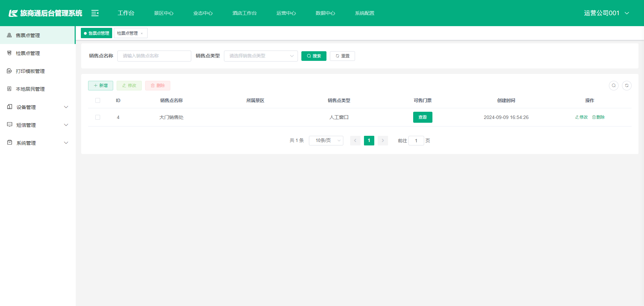Expand the 短信管理 submenu chevron
The width and height of the screenshot is (644, 306).
tap(66, 125)
